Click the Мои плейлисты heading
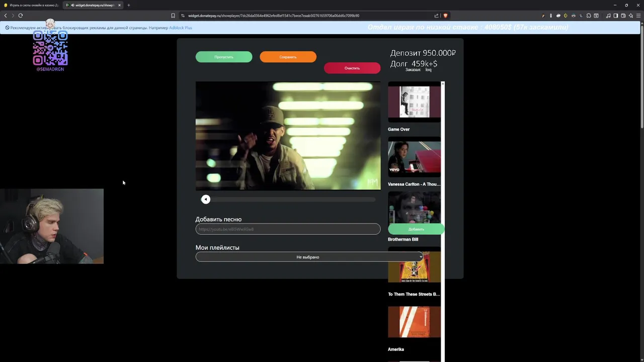The width and height of the screenshot is (644, 362). (x=217, y=247)
